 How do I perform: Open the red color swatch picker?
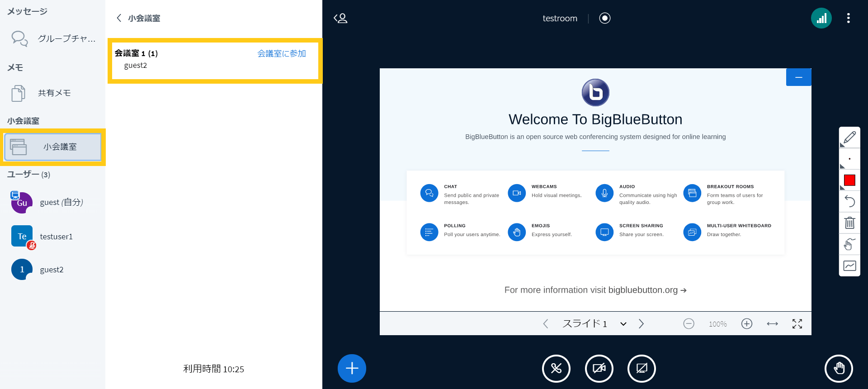[849, 180]
